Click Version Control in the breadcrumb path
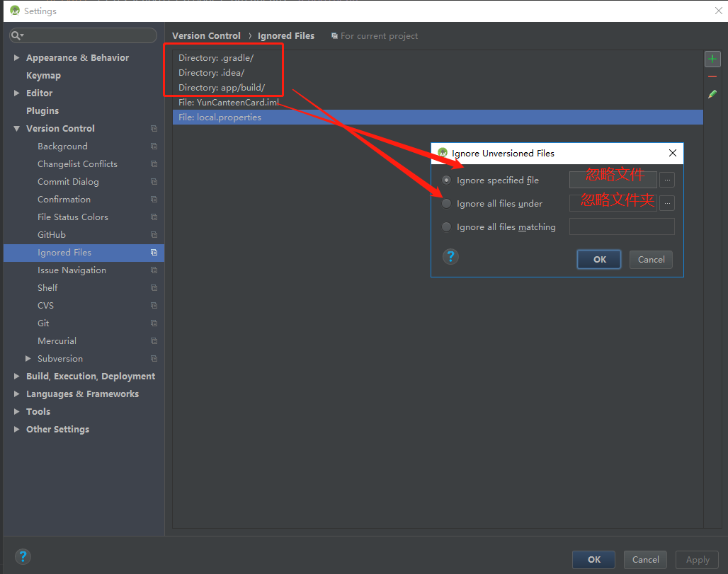The image size is (728, 574). 206,35
